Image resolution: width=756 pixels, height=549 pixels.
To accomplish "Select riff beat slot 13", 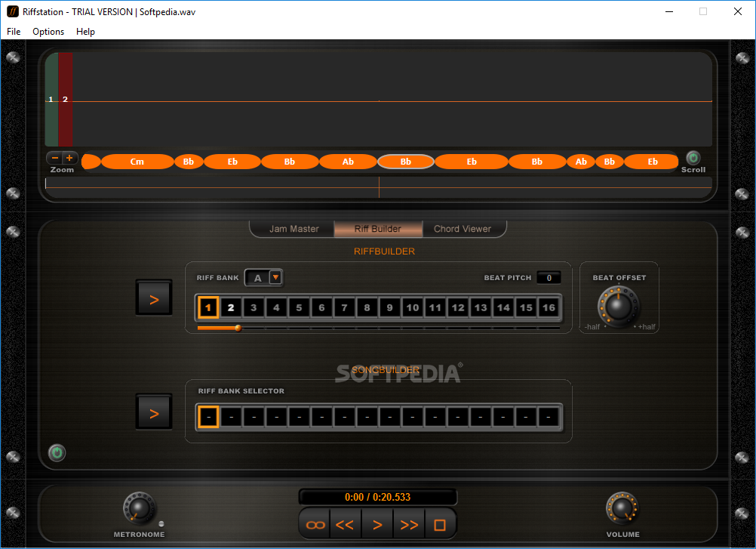I will point(480,307).
